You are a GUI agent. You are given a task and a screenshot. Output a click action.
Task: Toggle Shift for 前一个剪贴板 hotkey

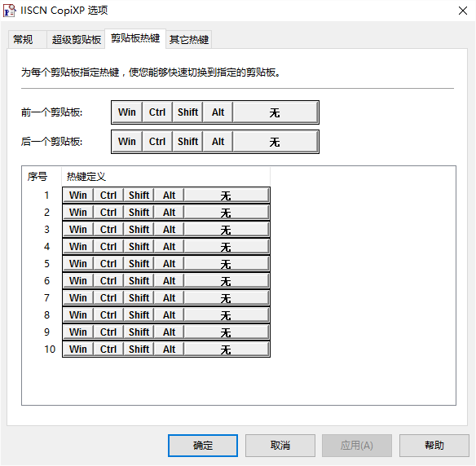point(187,112)
